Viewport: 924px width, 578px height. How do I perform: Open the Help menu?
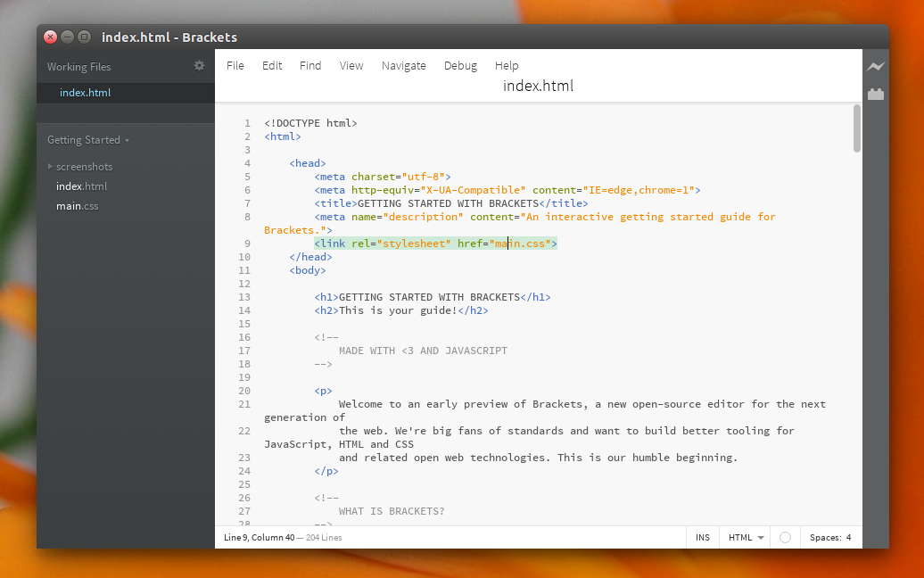click(507, 65)
